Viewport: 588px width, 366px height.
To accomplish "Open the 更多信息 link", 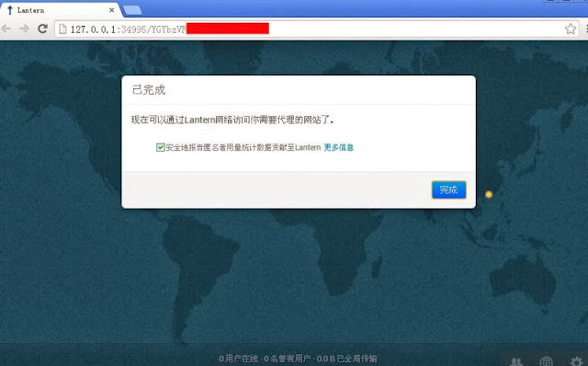I will click(x=339, y=147).
